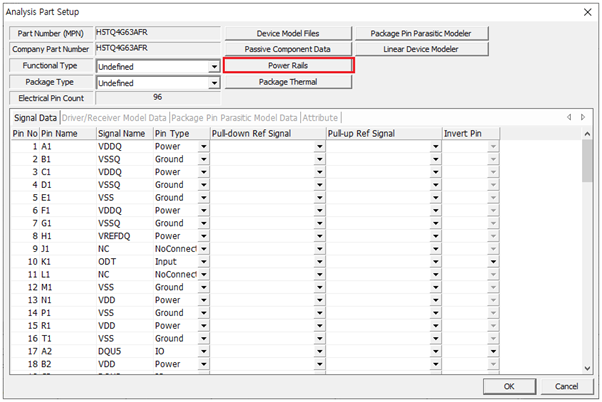Expand Pull-down Ref Signal dropdown in row 1
Image resolution: width=602 pixels, height=402 pixels.
tap(320, 146)
